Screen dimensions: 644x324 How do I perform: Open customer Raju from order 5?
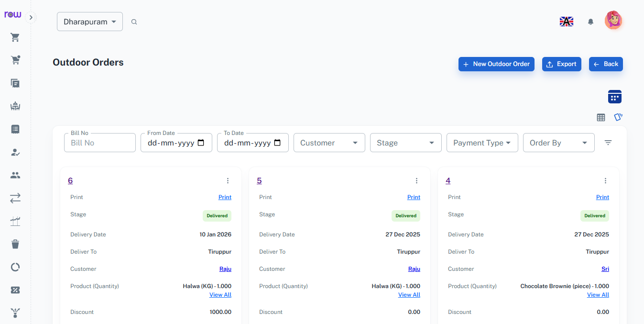[x=414, y=268]
